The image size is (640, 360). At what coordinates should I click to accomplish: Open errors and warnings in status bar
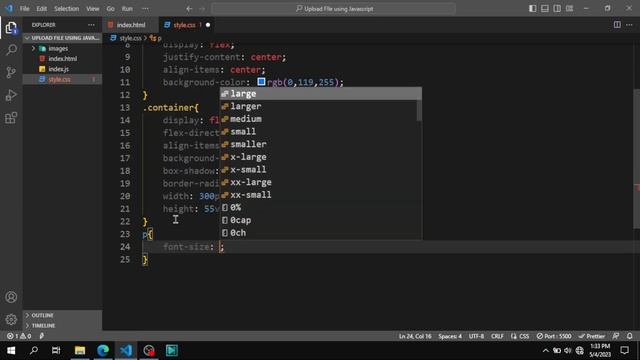click(x=19, y=336)
